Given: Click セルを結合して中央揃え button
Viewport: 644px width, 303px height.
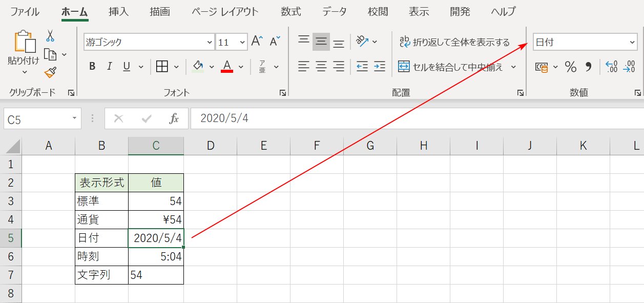Looking at the screenshot, I should click(452, 66).
